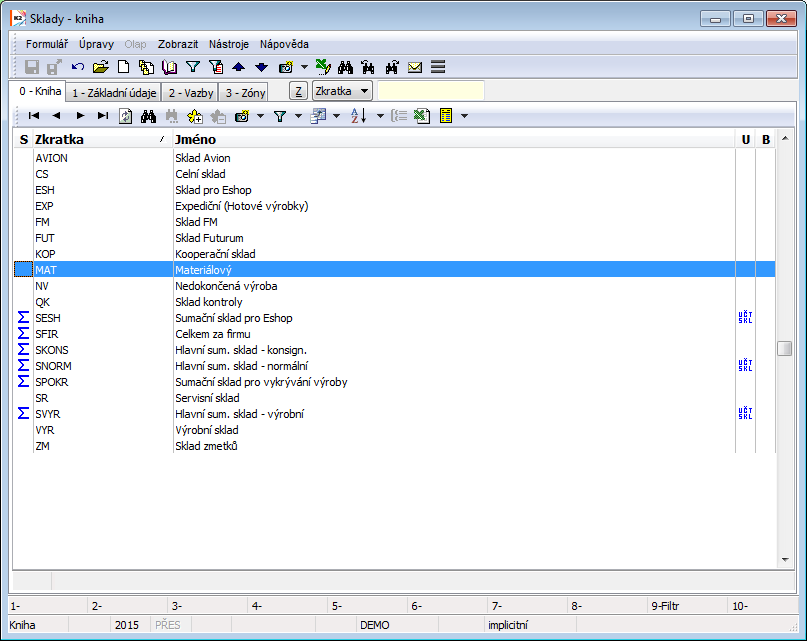Click the vertical scrollbar thumb
The width and height of the screenshot is (807, 641).
[784, 348]
